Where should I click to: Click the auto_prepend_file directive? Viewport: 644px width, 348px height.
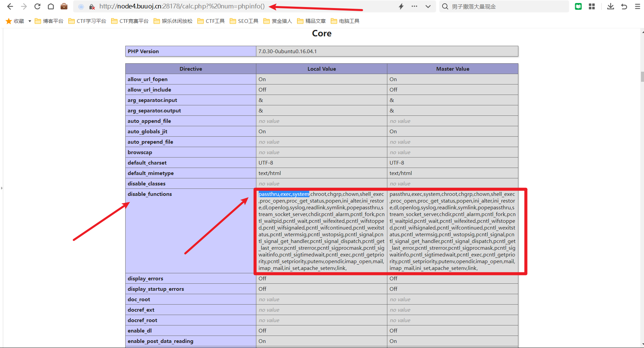150,142
